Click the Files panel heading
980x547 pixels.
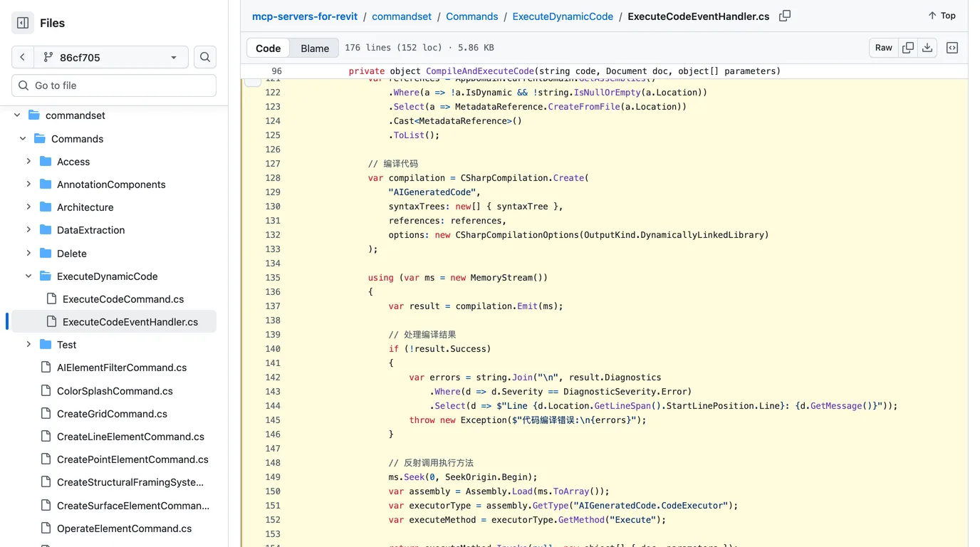(53, 23)
